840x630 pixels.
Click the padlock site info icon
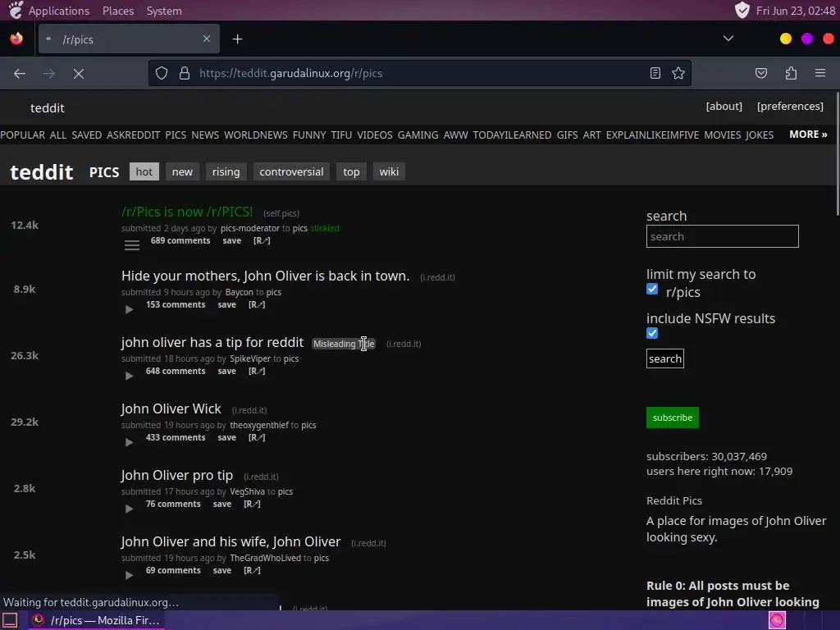pyautogui.click(x=185, y=73)
